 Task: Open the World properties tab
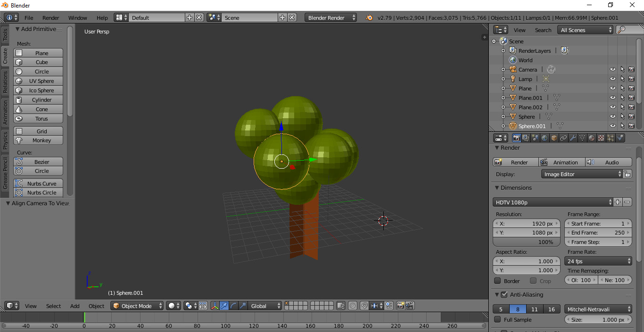coord(545,138)
